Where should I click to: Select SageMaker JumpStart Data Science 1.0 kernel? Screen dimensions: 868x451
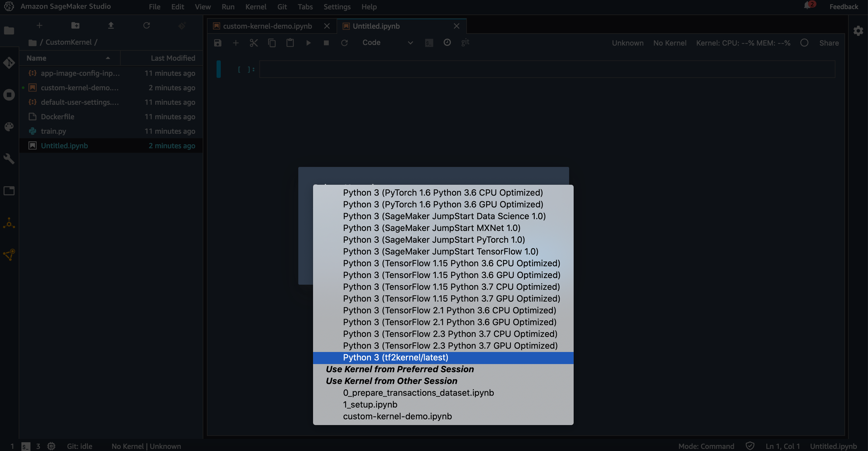443,216
